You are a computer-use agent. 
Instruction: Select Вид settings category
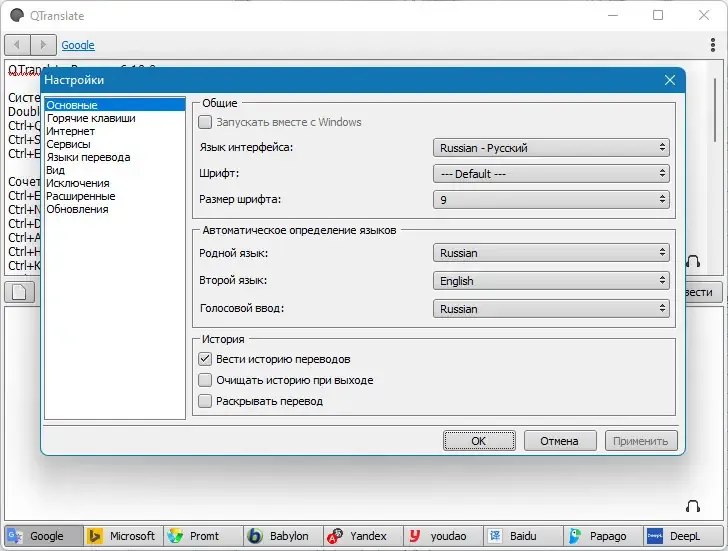pos(115,170)
